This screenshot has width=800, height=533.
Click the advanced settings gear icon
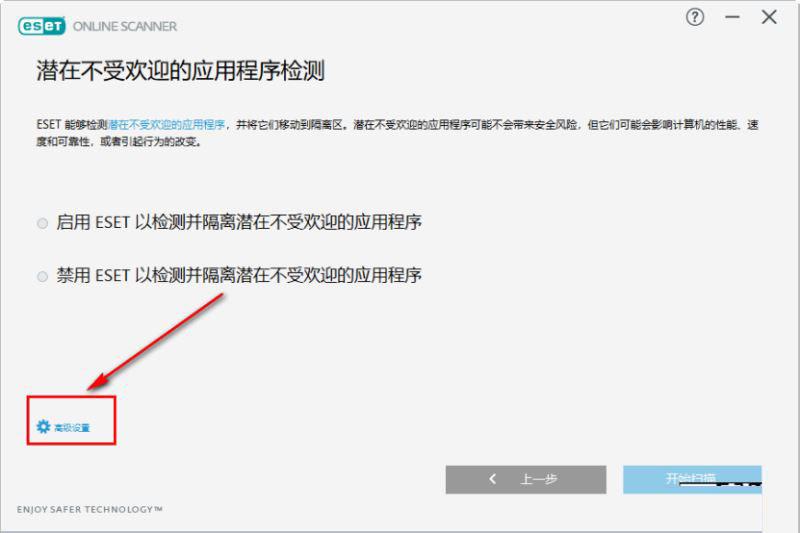43,426
